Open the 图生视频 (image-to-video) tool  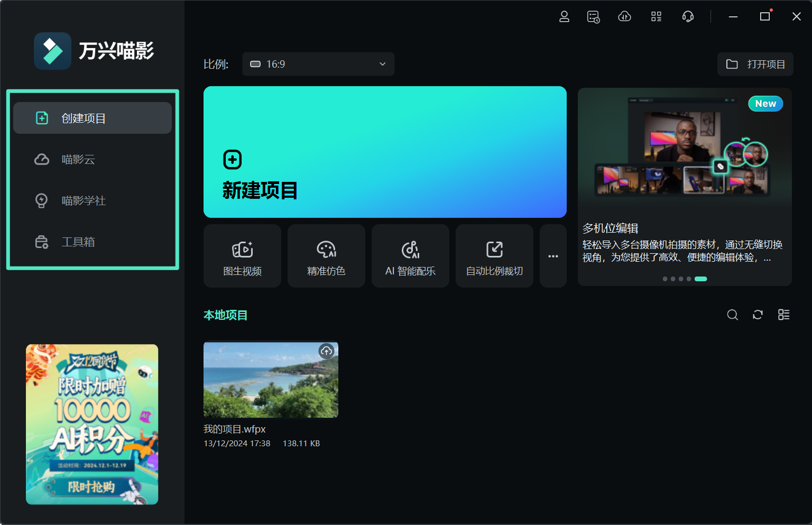coord(242,256)
